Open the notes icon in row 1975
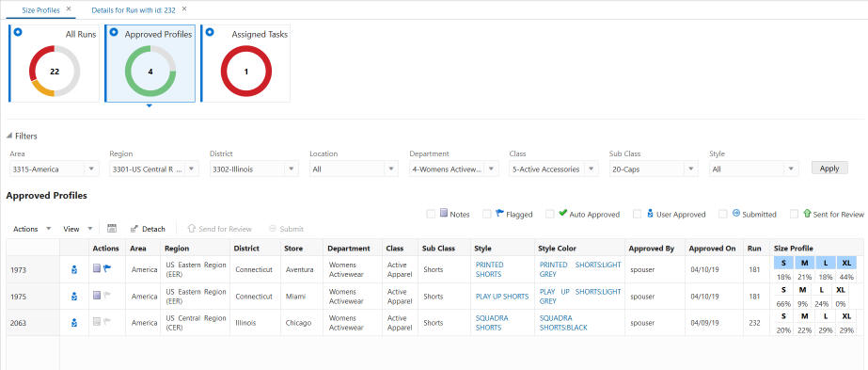868x370 pixels. (97, 296)
